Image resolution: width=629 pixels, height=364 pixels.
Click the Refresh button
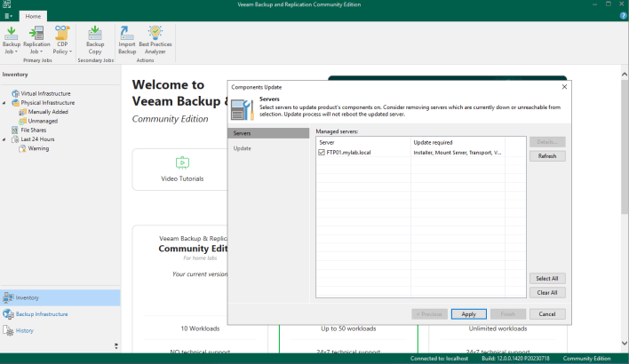pyautogui.click(x=547, y=156)
